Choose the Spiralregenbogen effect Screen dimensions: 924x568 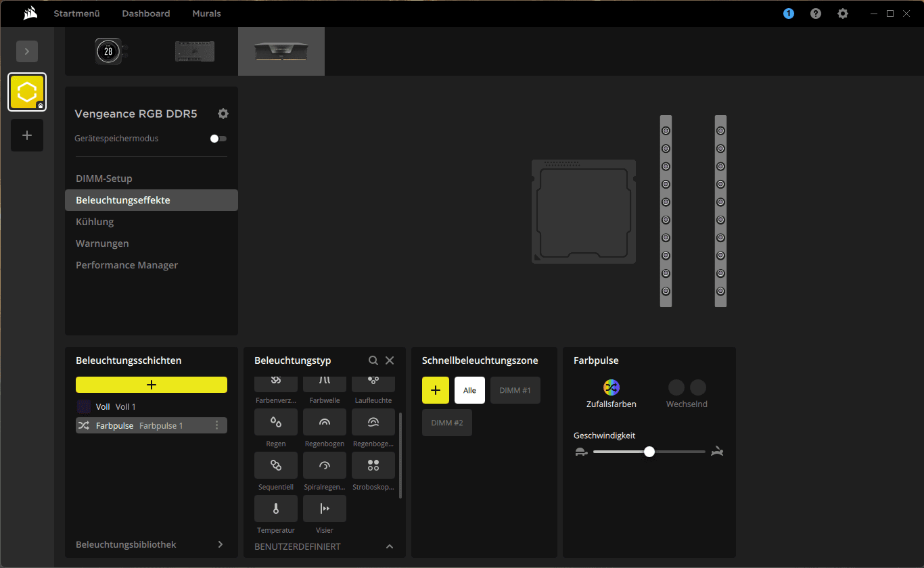tap(325, 465)
